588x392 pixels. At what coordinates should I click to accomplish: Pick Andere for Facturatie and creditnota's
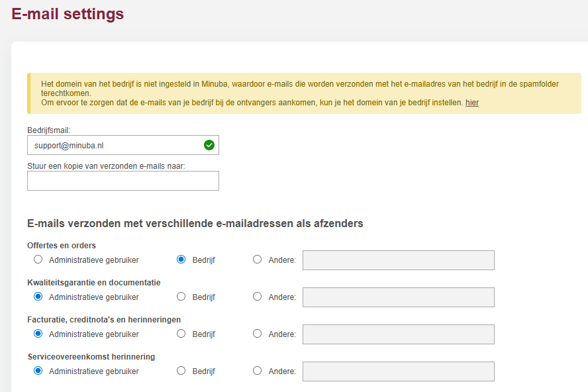coord(257,334)
